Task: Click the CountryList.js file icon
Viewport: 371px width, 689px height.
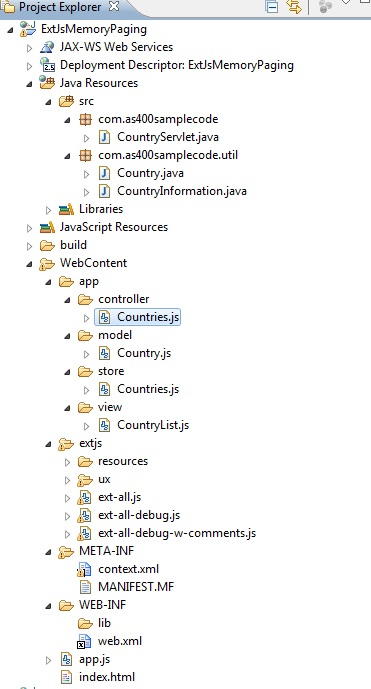Action: pyautogui.click(x=104, y=425)
